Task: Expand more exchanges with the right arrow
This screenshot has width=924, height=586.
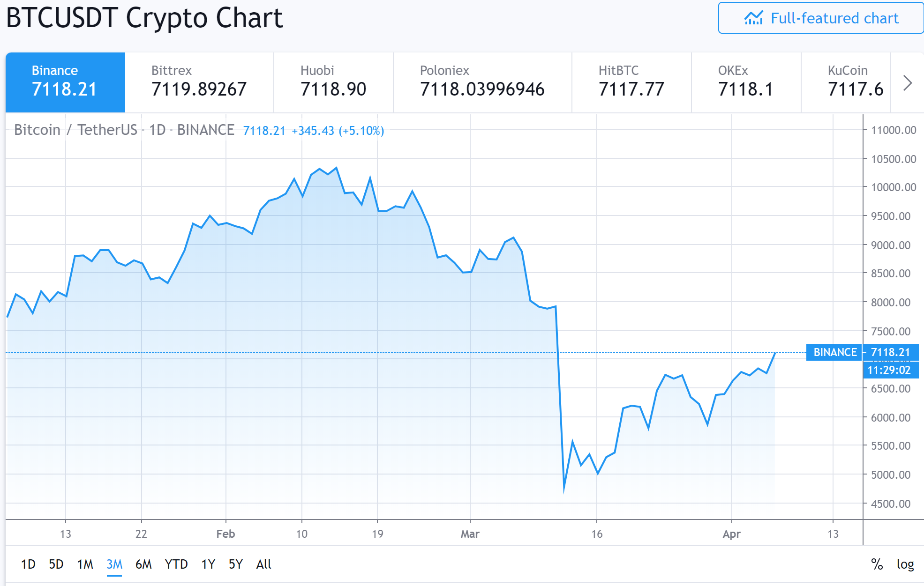Action: coord(908,83)
